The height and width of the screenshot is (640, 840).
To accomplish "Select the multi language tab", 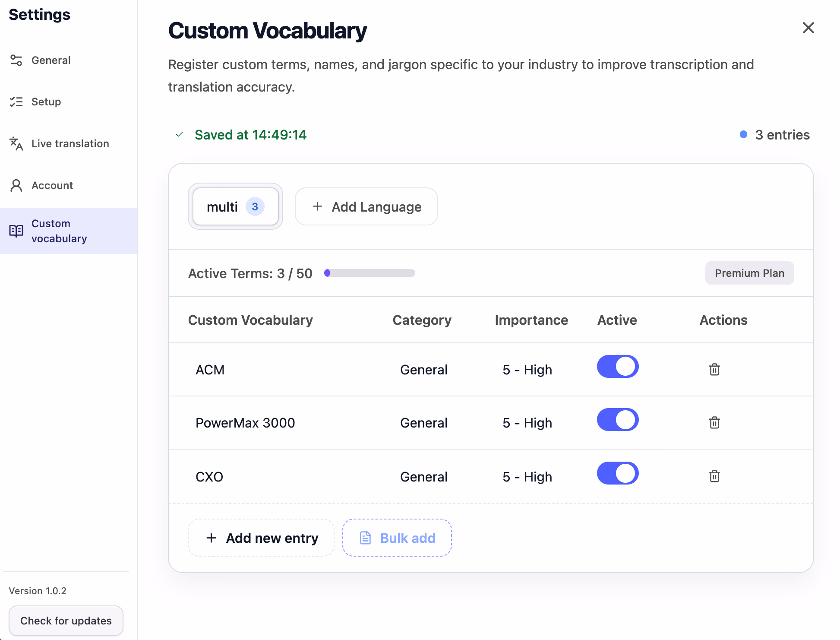I will coord(235,206).
